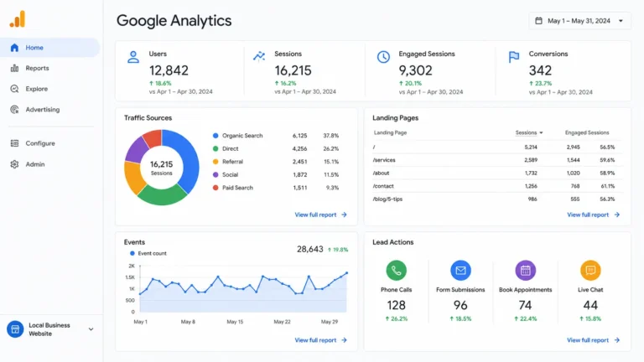Click the May 15 label on Events chart
644x362 pixels.
235,322
